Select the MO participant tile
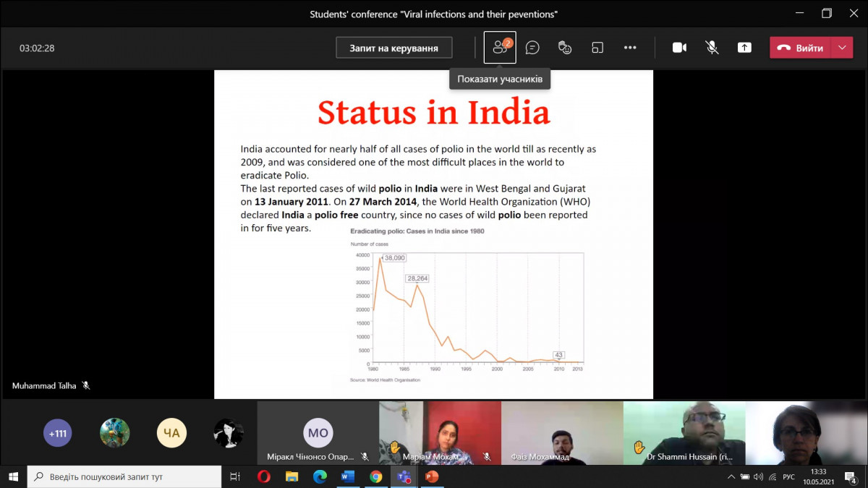This screenshot has width=868, height=488. tap(318, 433)
